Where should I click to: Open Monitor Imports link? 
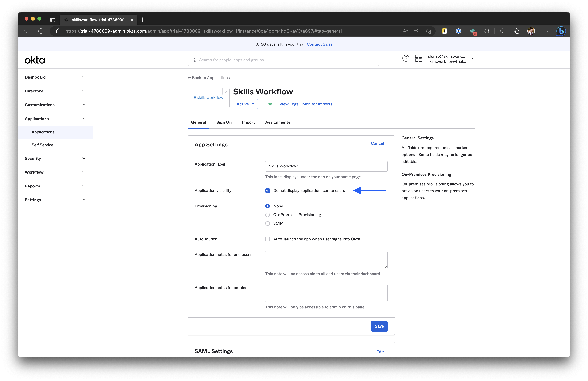coord(317,104)
